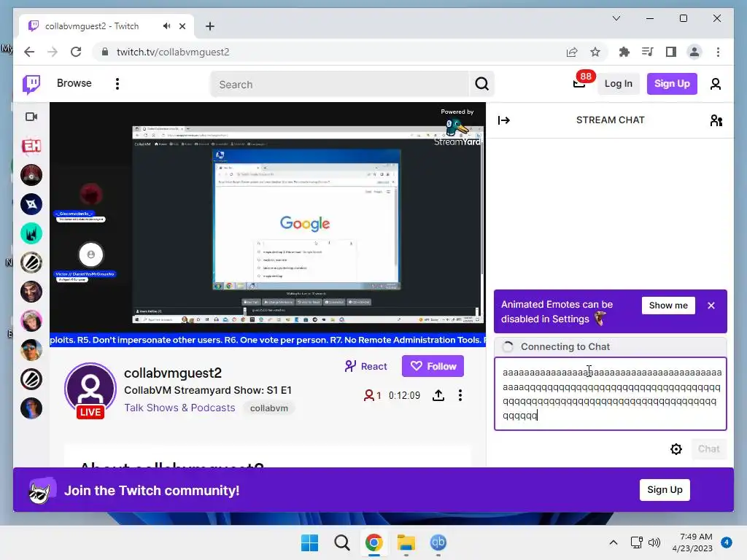Click the share stream upload icon
Screen dimensions: 747x560
pyautogui.click(x=438, y=395)
